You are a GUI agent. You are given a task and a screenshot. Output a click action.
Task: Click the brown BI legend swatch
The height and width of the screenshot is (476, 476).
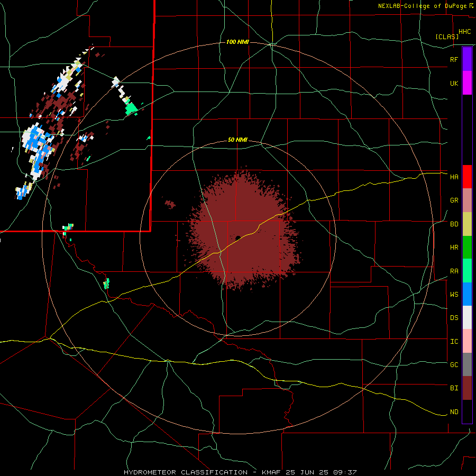467,388
